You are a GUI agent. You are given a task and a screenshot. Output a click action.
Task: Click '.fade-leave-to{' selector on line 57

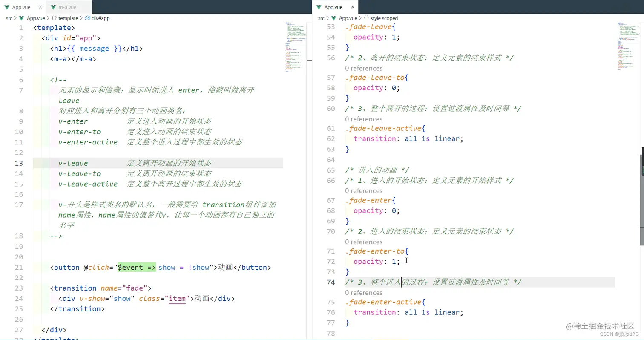pyautogui.click(x=377, y=78)
